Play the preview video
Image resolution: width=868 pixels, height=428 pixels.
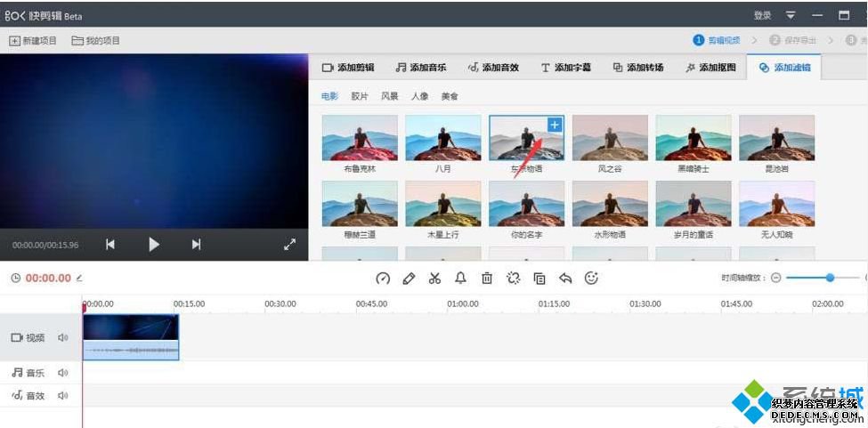click(x=154, y=245)
